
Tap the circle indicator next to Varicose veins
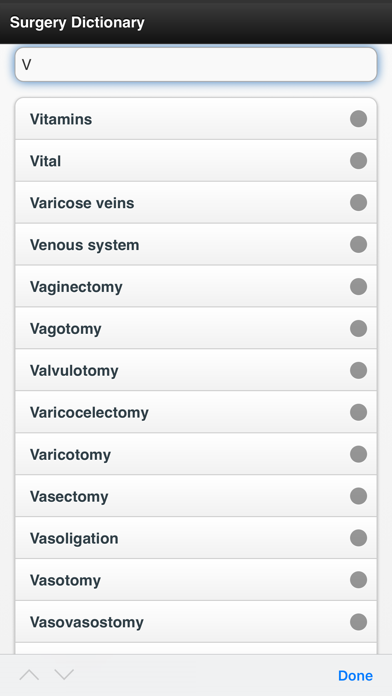tap(358, 202)
